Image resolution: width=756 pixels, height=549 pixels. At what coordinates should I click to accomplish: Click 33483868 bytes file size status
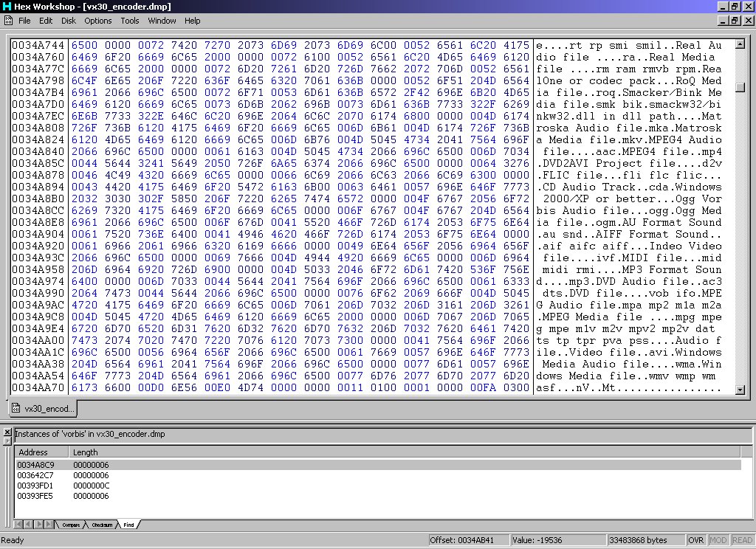click(x=645, y=540)
